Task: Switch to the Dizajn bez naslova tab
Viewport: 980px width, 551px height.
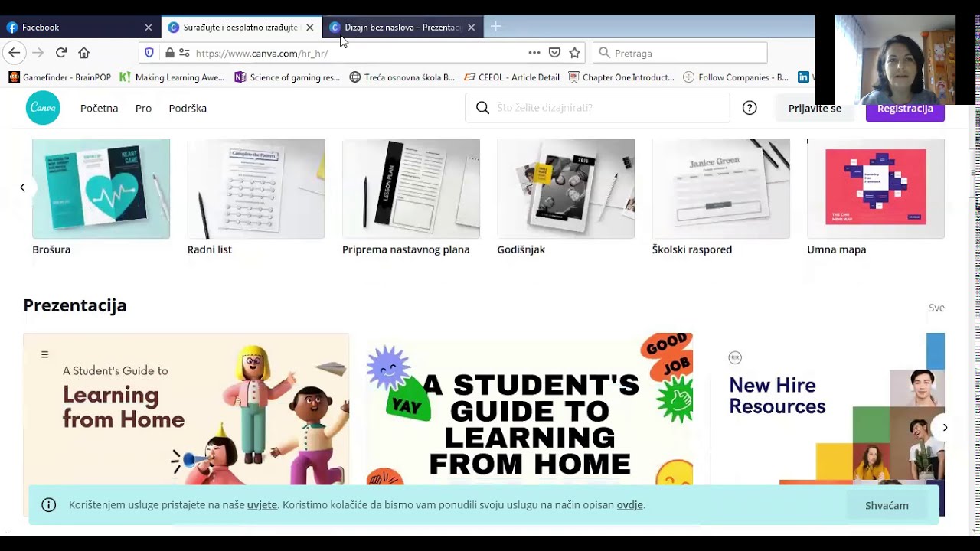Action: [403, 28]
